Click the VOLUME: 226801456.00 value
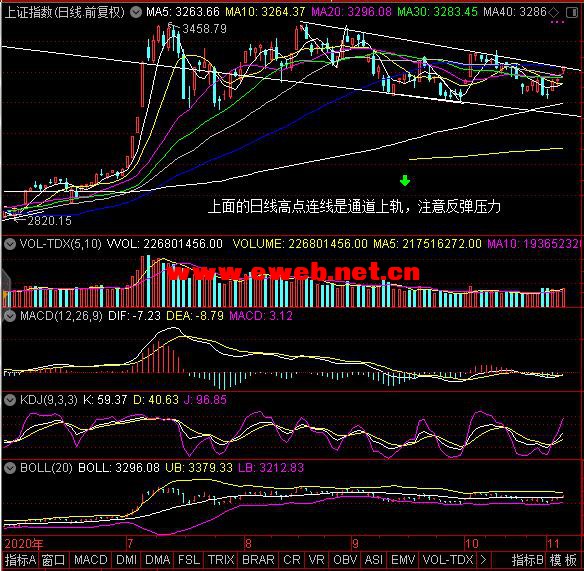 point(300,244)
